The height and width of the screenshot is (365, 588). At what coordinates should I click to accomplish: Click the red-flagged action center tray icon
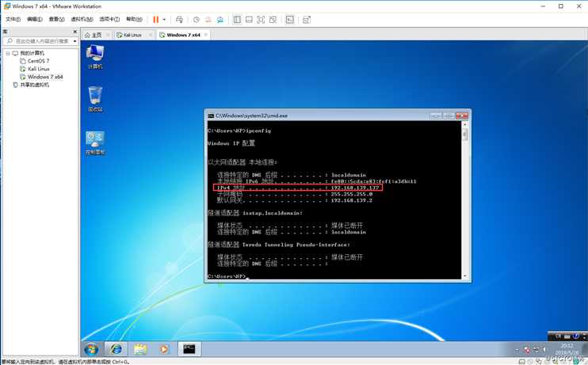(526, 350)
